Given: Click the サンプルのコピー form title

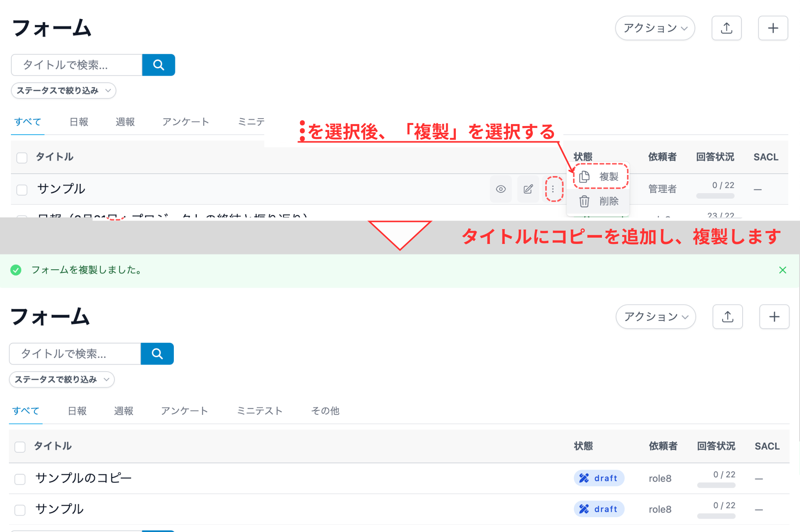Looking at the screenshot, I should (x=84, y=478).
